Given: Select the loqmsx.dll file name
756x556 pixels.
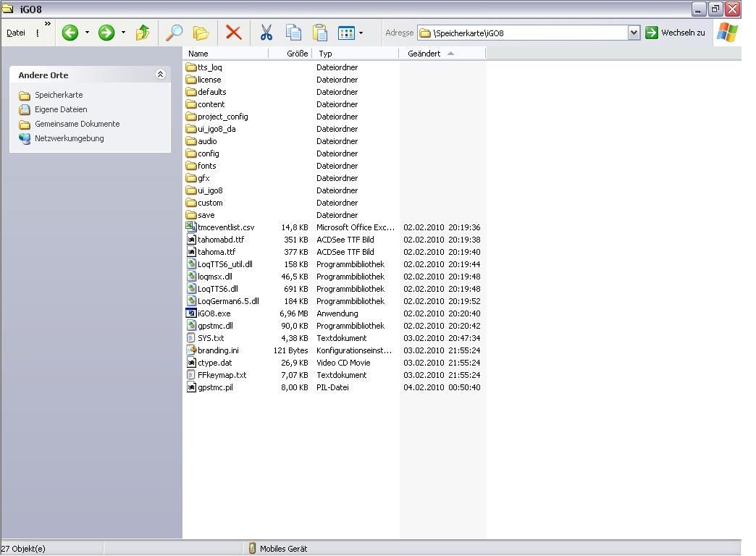Looking at the screenshot, I should 215,277.
